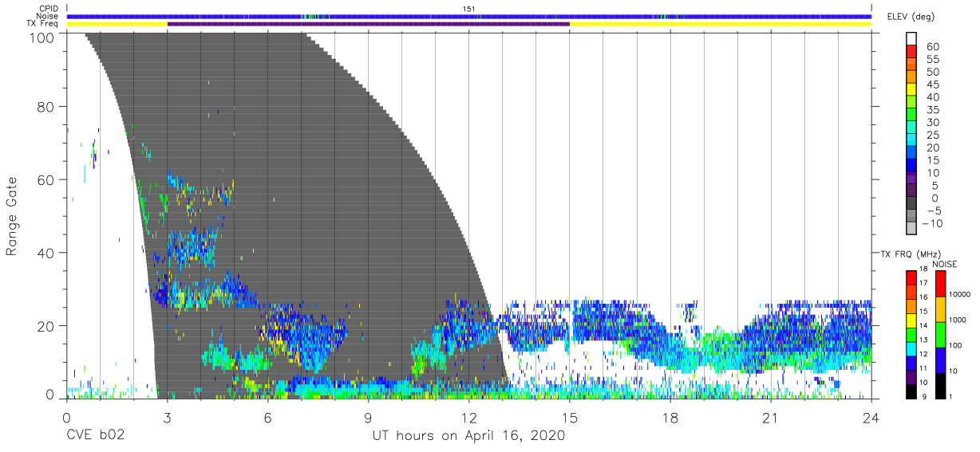
Task: Pick the white top segment of ELEV colorbar
Action: [x=911, y=37]
